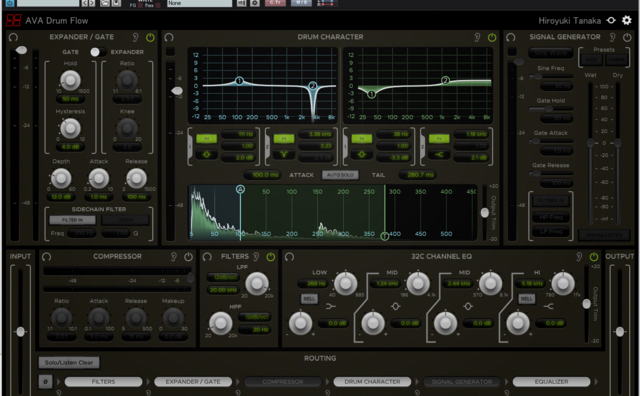Screen dimensions: 640x396
Task: Select the EXPANDER / GATE routing block
Action: point(193,382)
